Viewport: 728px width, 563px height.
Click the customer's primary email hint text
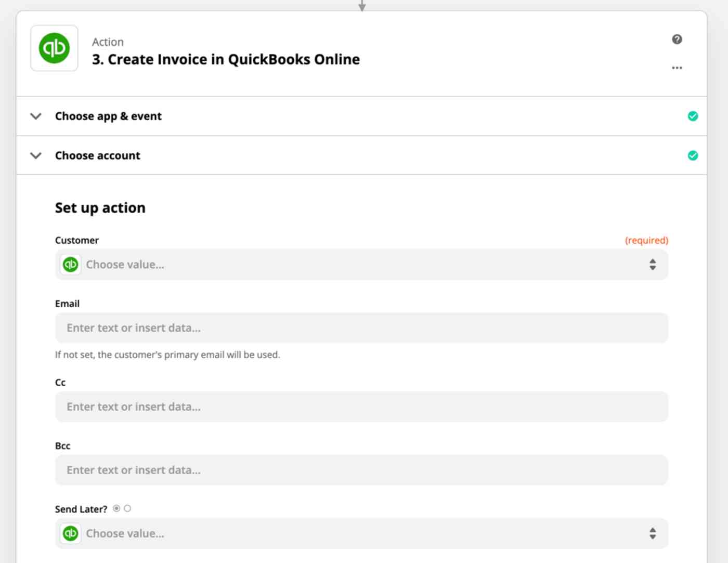pos(167,355)
